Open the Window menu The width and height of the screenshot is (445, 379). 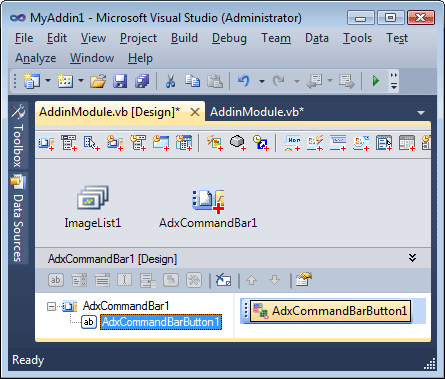[x=92, y=58]
